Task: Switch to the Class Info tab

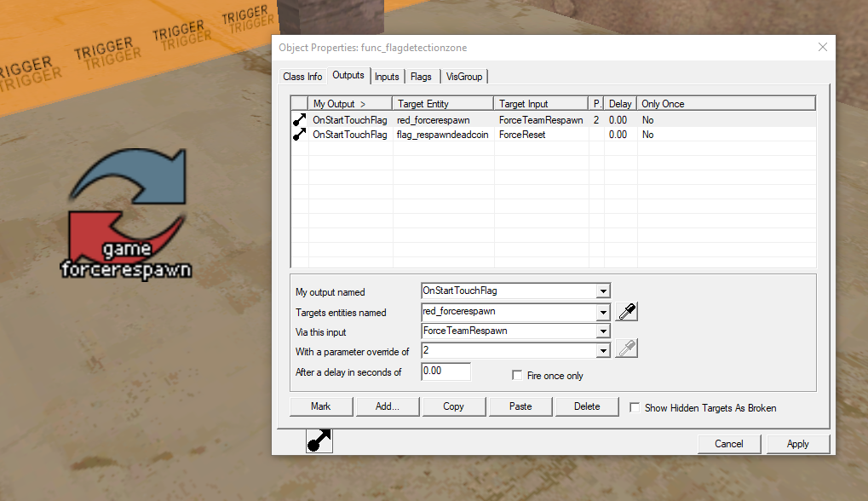Action: (x=302, y=77)
